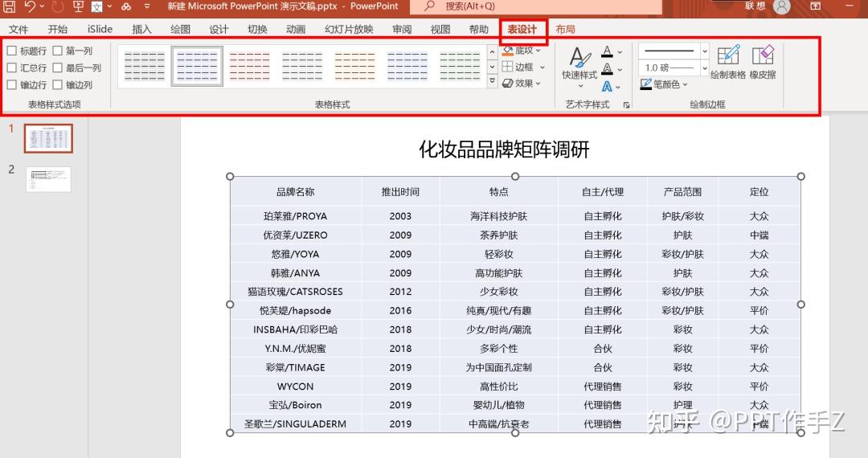Screen dimensions: 868x458
Task: Open the 边框 dropdown arrow
Action: [542, 67]
